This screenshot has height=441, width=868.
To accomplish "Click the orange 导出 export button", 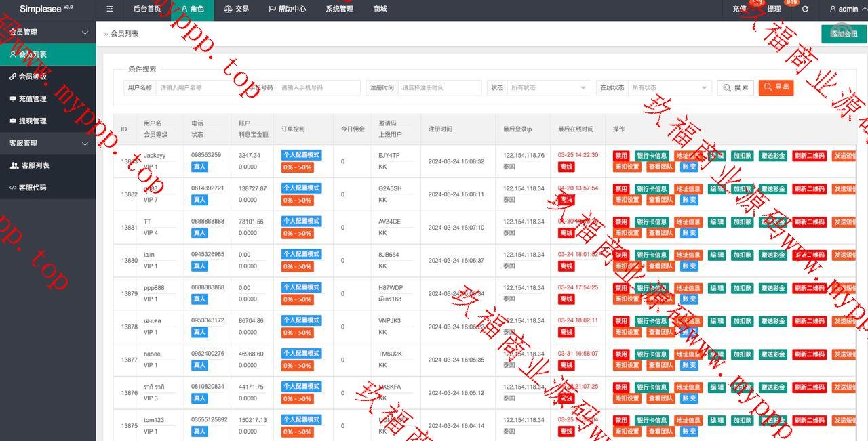I will 776,87.
